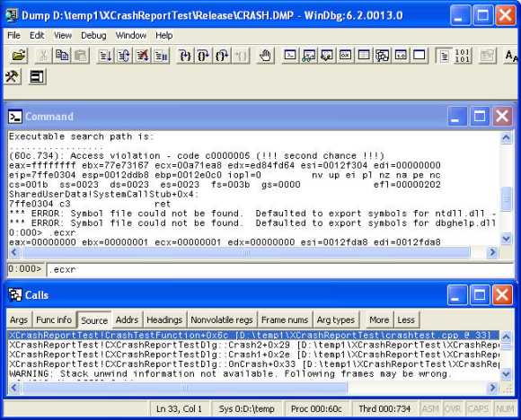
Task: Click the Less button in Calls window
Action: [406, 319]
